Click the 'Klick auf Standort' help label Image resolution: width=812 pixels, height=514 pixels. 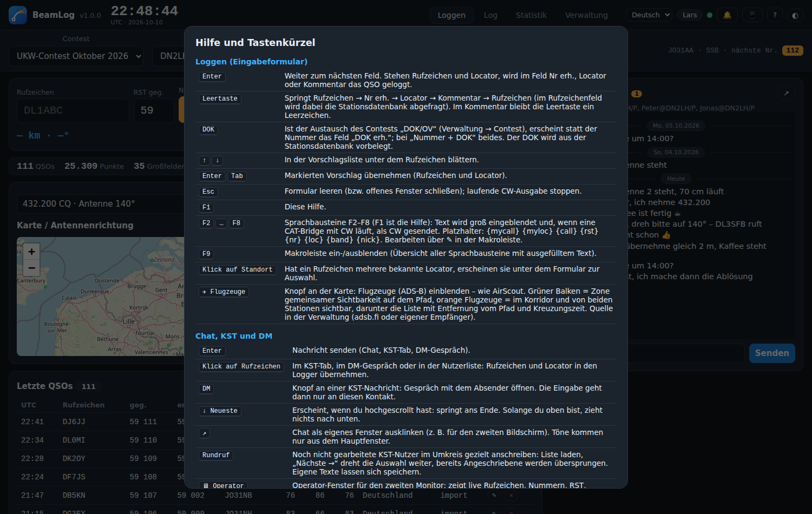pyautogui.click(x=237, y=269)
